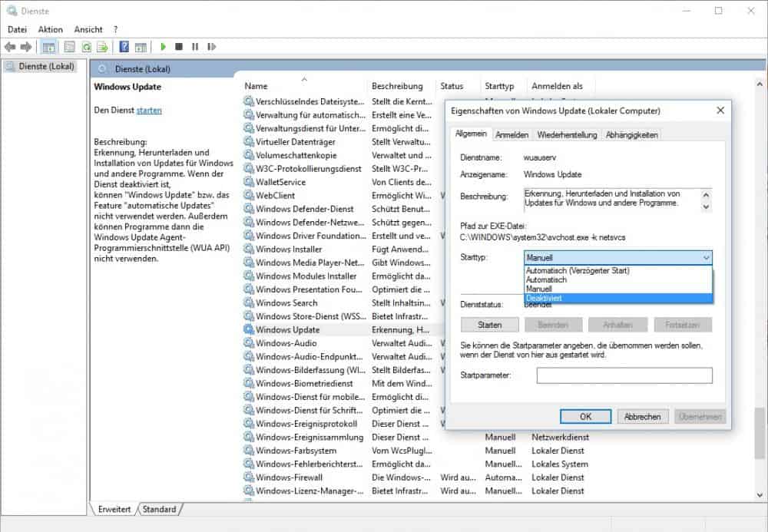Image resolution: width=768 pixels, height=532 pixels.
Task: Open the question mark help menu
Action: tap(116, 29)
